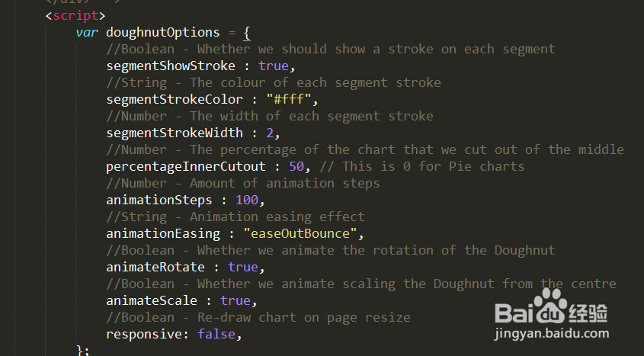Click the percentageInnerCutout value 50
The width and height of the screenshot is (644, 356).
click(x=296, y=167)
